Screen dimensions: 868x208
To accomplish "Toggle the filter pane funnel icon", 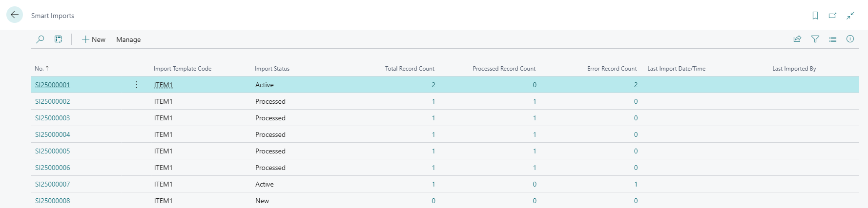I will [815, 39].
